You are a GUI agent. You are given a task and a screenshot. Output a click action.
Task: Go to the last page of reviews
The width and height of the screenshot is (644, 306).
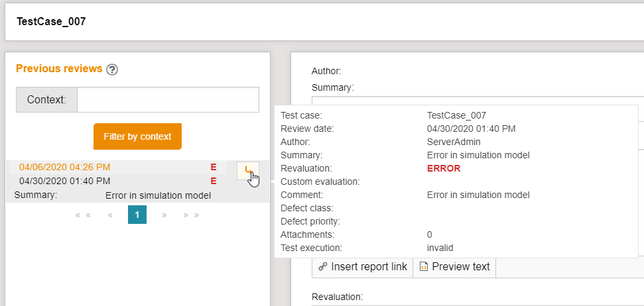tap(191, 215)
